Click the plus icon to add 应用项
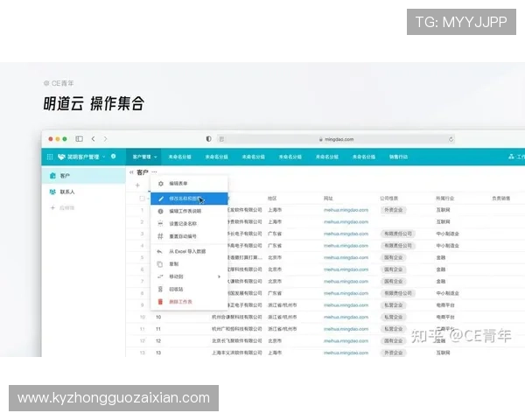525x420 pixels. tap(52, 208)
